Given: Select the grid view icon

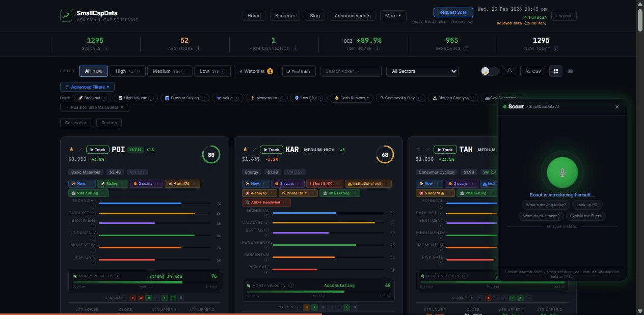Looking at the screenshot, I should coord(555,71).
